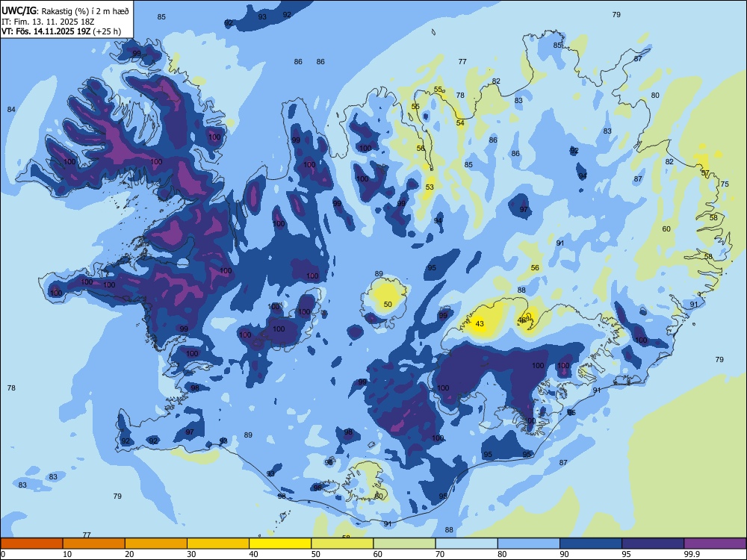747x560 pixels.
Task: Click the '84' value at the western edge
Action: (x=11, y=110)
